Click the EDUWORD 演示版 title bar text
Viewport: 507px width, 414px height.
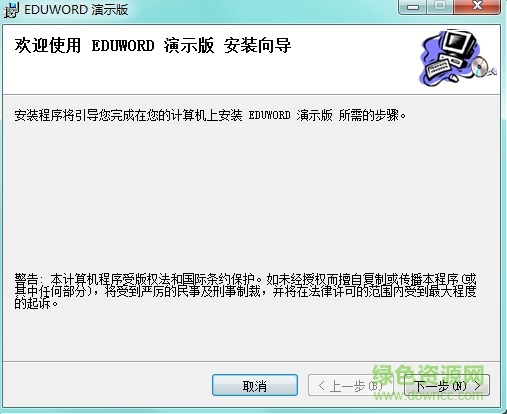pyautogui.click(x=76, y=10)
